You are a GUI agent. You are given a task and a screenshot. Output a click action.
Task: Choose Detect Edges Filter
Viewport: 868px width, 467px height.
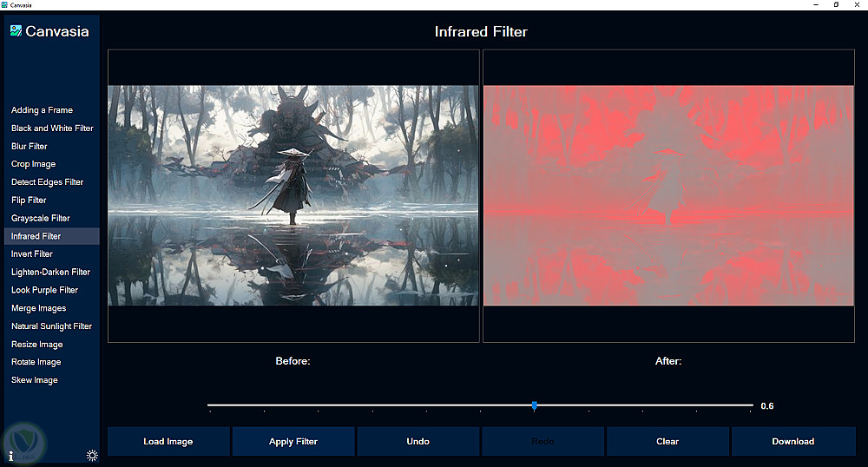point(47,182)
